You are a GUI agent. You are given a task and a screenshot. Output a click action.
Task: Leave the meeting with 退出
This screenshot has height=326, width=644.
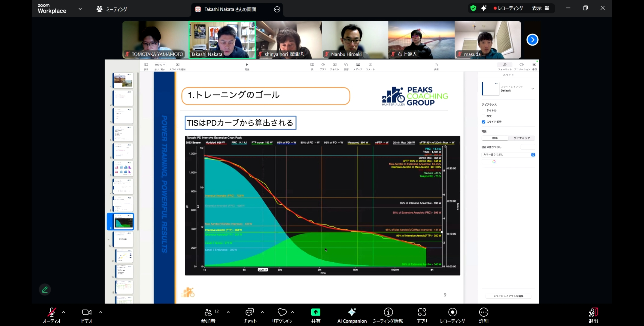[593, 315]
